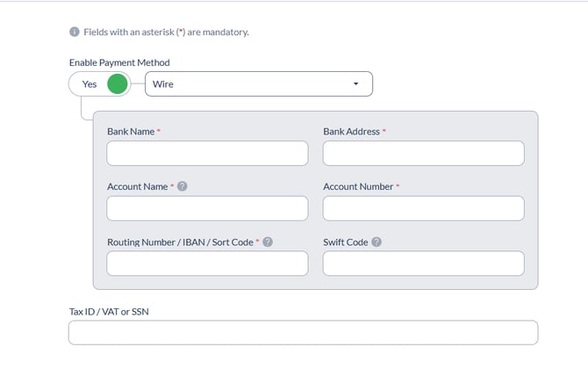Click inside the Swift Code input box
Screen dimensions: 588x376
[423, 264]
